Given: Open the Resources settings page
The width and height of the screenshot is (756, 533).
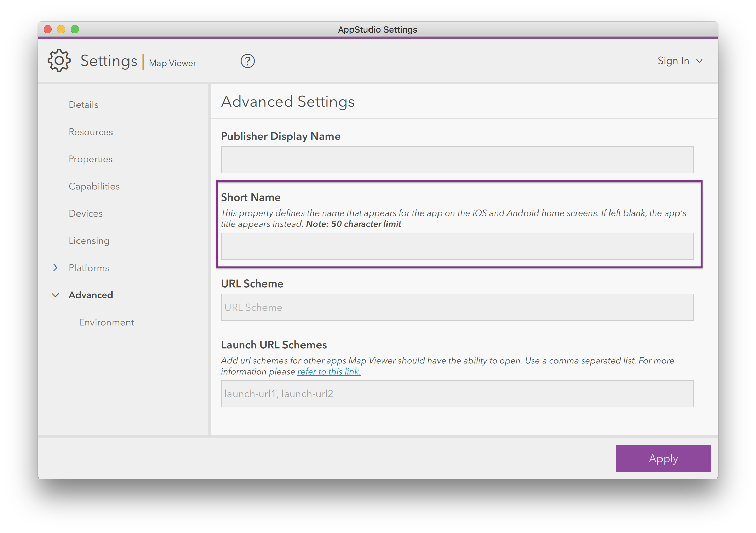Looking at the screenshot, I should click(90, 132).
